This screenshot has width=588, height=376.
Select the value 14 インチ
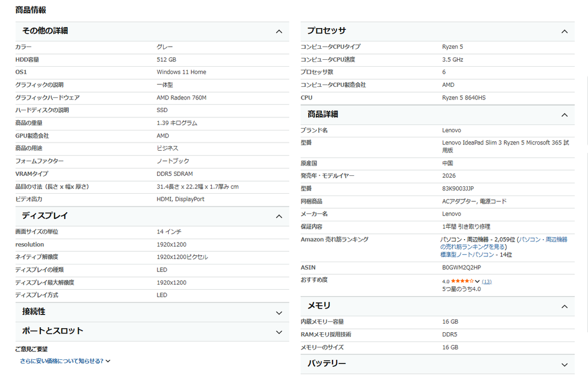tap(169, 232)
